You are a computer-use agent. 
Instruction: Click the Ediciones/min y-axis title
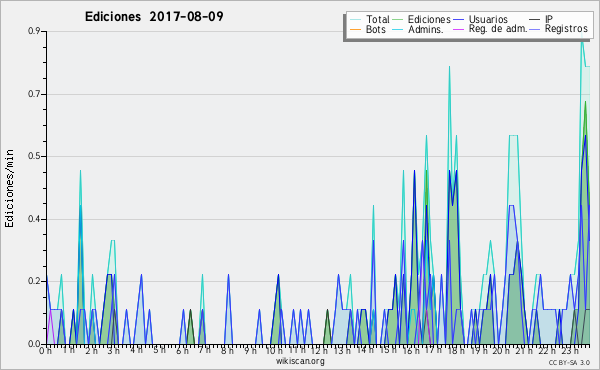click(9, 188)
